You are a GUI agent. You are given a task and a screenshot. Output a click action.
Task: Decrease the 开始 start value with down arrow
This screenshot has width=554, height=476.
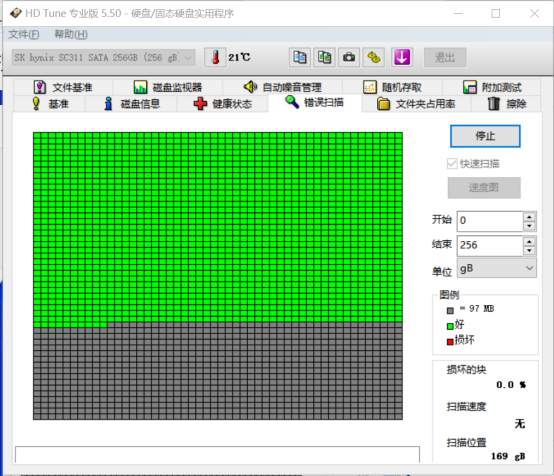(529, 226)
